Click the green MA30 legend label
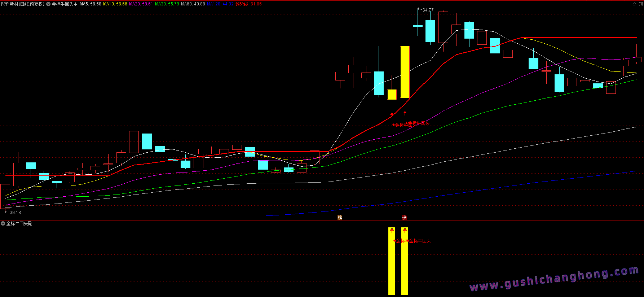Viewport: 644px width, 297px height. (167, 4)
